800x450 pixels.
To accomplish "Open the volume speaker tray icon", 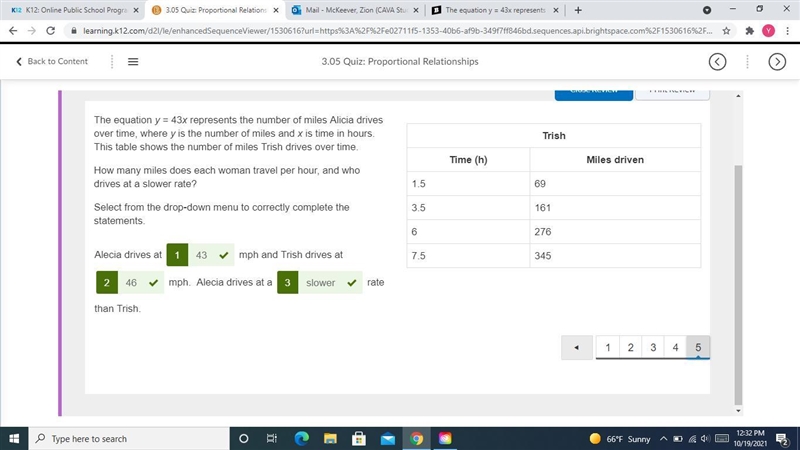I will 706,439.
